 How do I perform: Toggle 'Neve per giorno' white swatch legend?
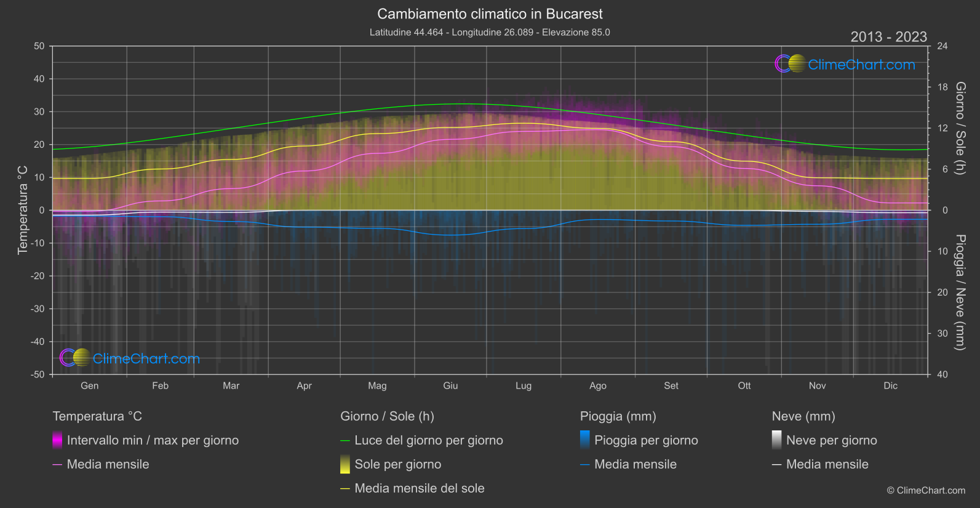[824, 440]
